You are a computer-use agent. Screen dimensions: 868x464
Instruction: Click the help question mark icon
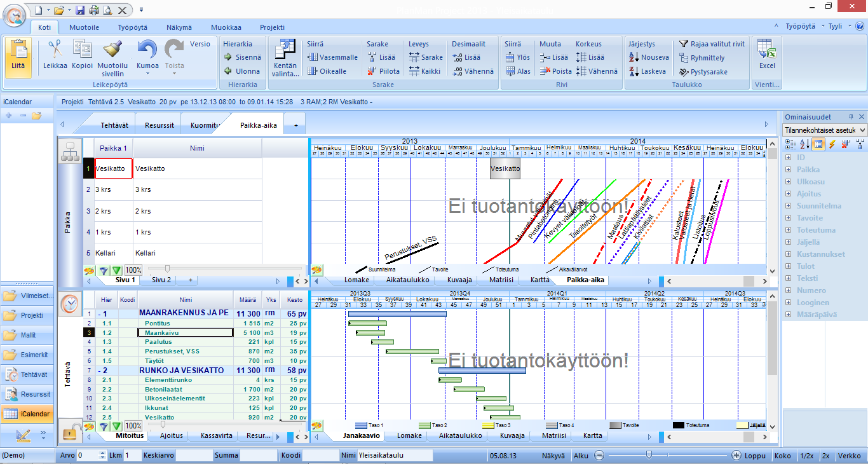860,27
